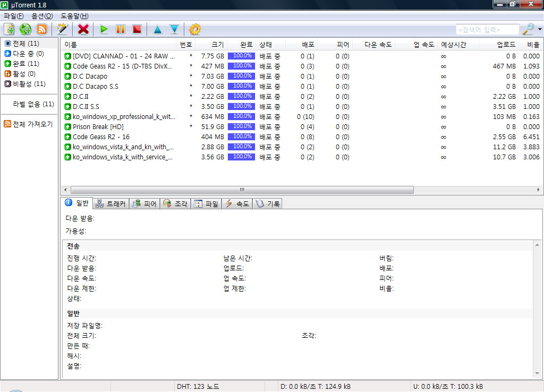The width and height of the screenshot is (544, 392).
Task: Select the [DVD] CLANNAD - 01 - 24 RAW torrent
Action: coord(302,56)
